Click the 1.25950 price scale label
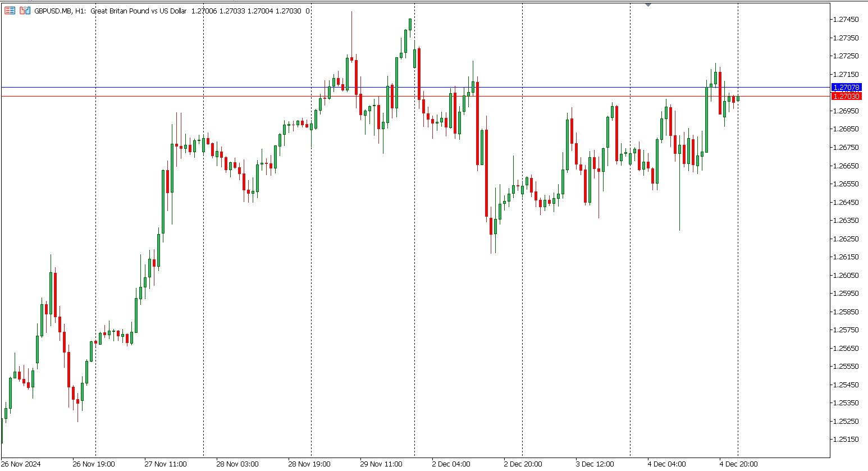 (x=846, y=293)
